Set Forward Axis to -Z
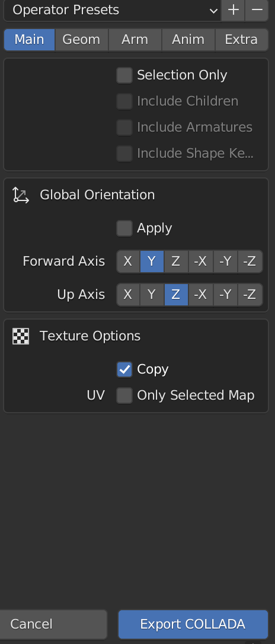 pos(250,262)
